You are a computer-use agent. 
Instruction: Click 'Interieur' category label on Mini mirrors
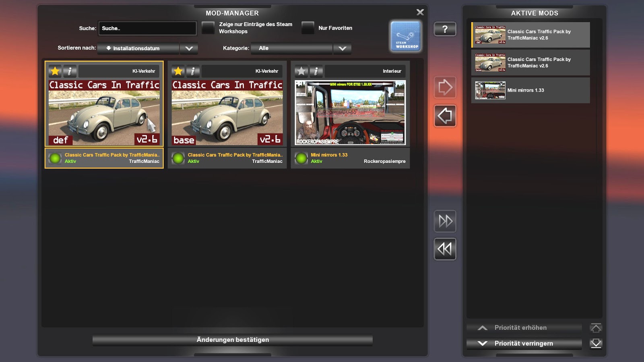[x=392, y=71]
